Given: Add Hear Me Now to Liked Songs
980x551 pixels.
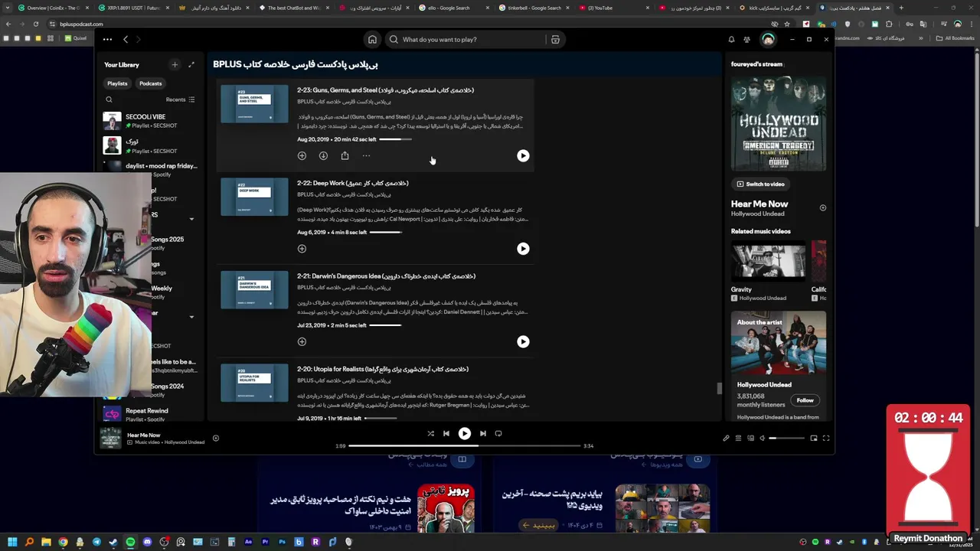Looking at the screenshot, I should (823, 207).
